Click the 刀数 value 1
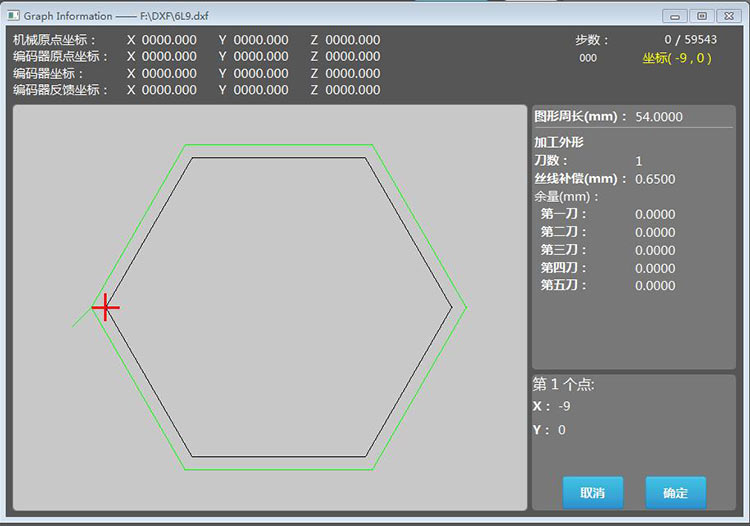750x526 pixels. pyautogui.click(x=639, y=161)
